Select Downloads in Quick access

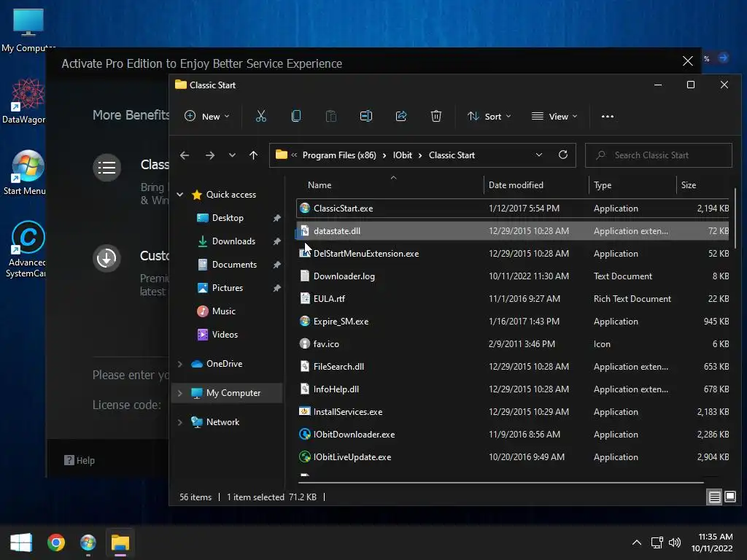[233, 241]
